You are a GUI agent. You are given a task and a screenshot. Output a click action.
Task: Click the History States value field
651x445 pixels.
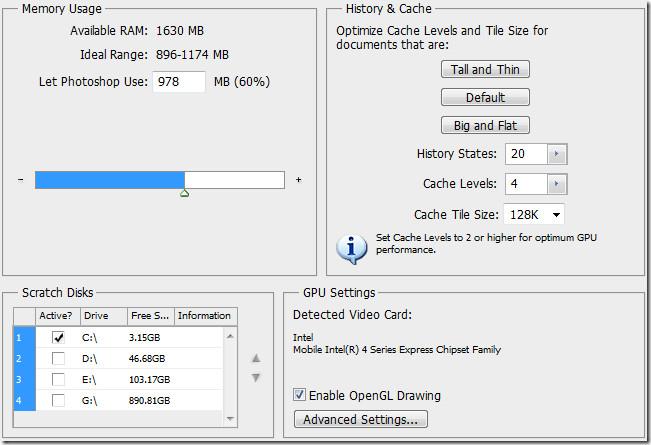tap(526, 154)
